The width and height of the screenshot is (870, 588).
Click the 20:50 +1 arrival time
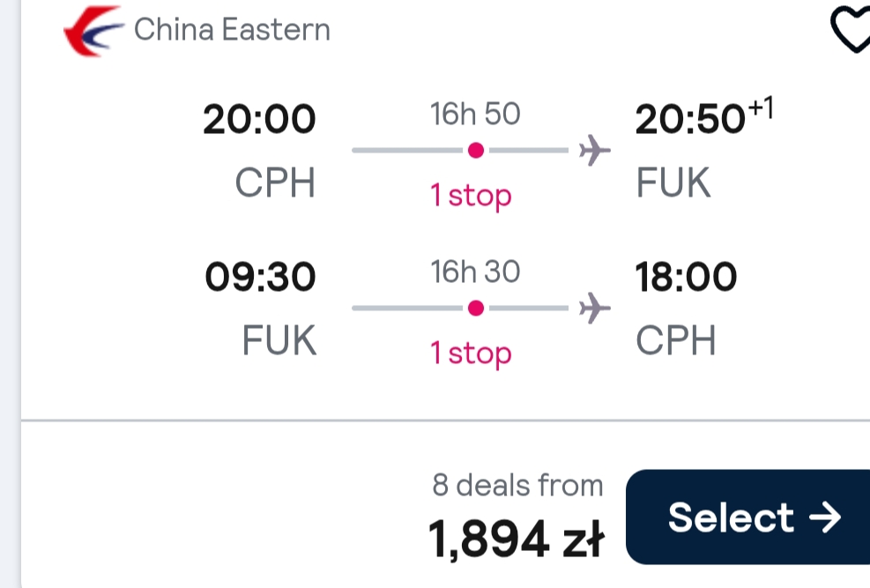coord(704,116)
